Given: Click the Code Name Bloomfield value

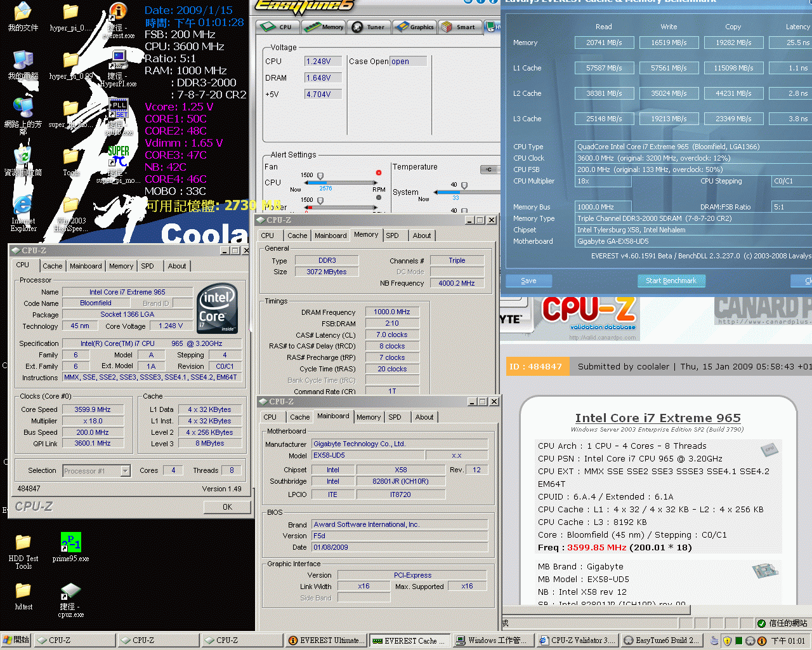Looking at the screenshot, I should point(96,303).
